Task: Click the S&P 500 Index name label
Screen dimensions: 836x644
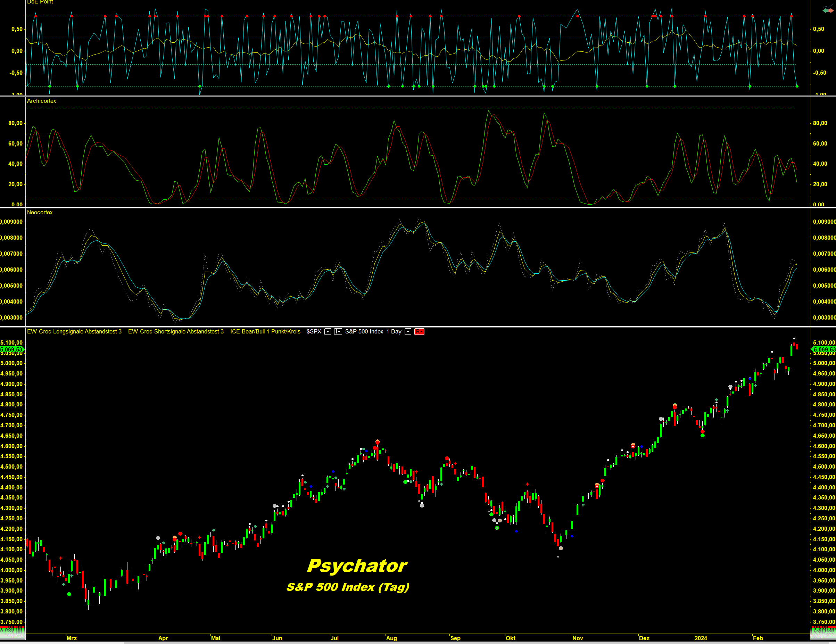Action: click(x=364, y=332)
